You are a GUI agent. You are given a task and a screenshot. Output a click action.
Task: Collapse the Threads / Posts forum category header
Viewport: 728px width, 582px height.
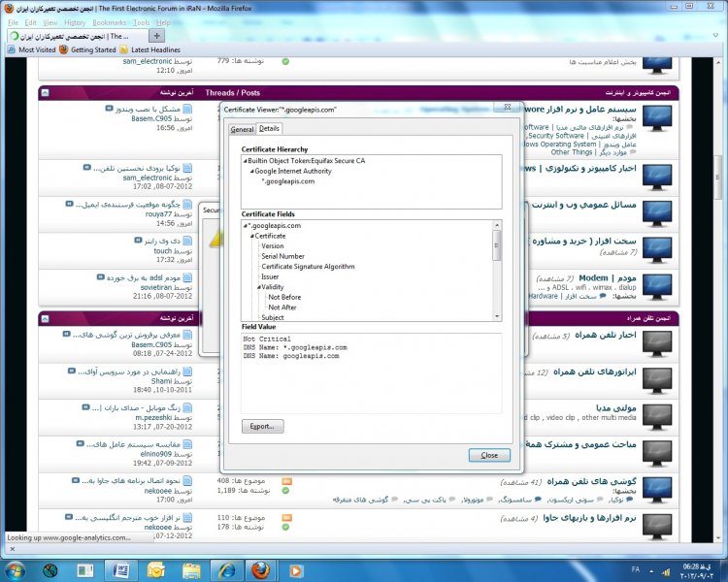click(45, 93)
